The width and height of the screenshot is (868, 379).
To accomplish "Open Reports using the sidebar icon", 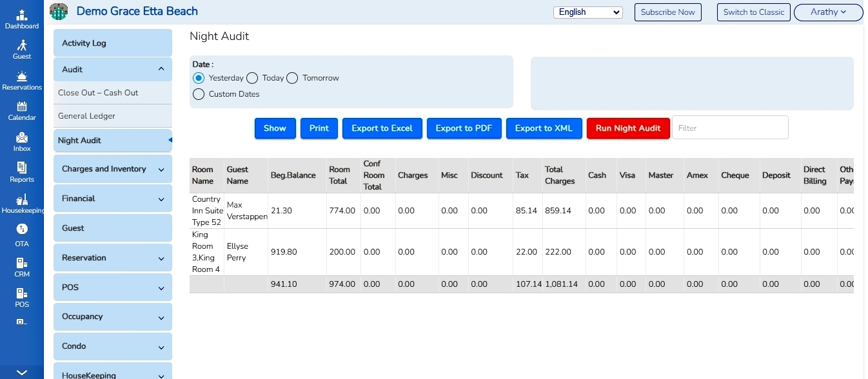I will 21,171.
